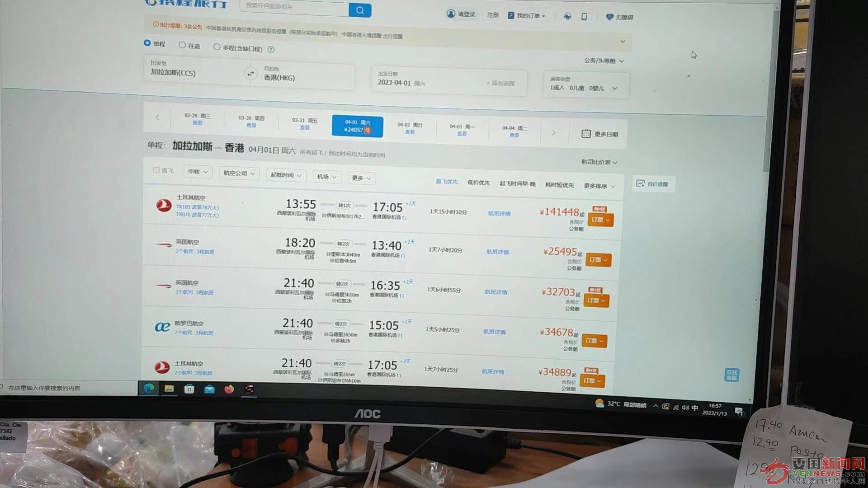Open the 起抵时间 time filter dropdown
Viewport: 868px width, 488px height.
point(286,175)
